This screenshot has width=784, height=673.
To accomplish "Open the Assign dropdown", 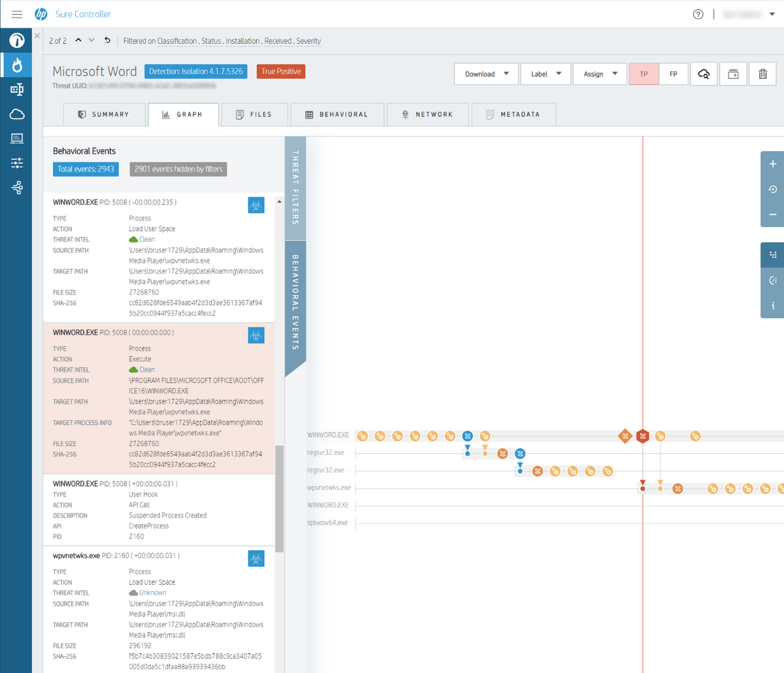I will (600, 74).
